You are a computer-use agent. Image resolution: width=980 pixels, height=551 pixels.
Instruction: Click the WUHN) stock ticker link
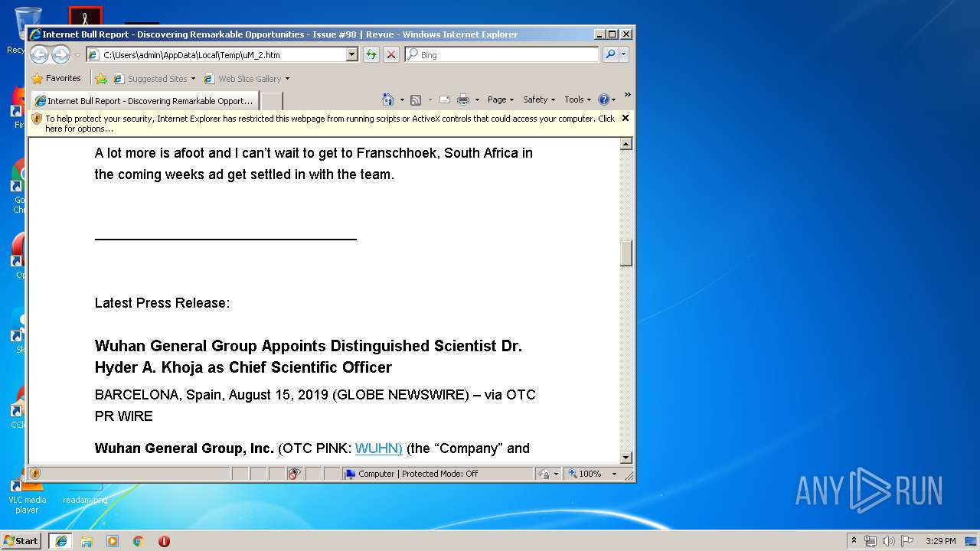pyautogui.click(x=378, y=448)
